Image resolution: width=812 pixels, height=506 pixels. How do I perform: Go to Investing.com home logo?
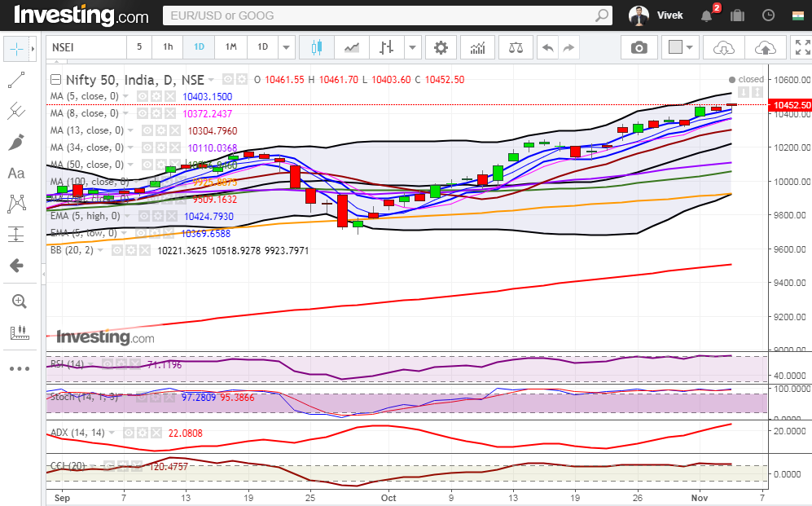pos(81,15)
